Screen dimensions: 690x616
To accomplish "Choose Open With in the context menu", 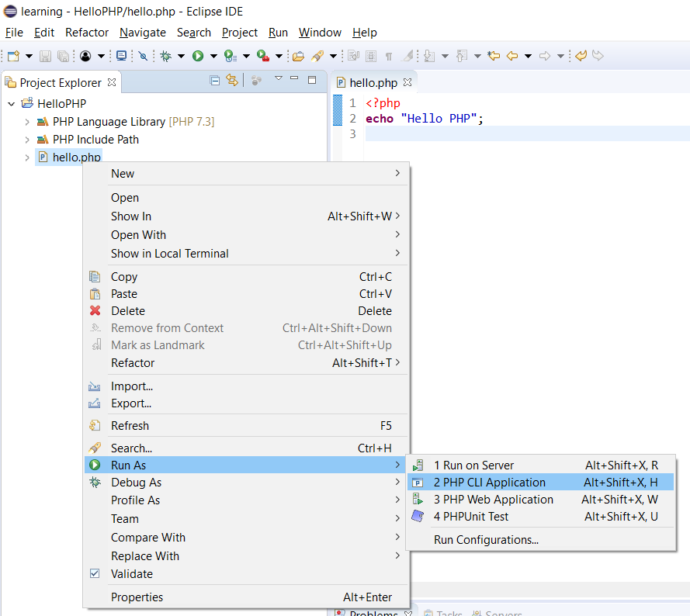I will [x=247, y=234].
